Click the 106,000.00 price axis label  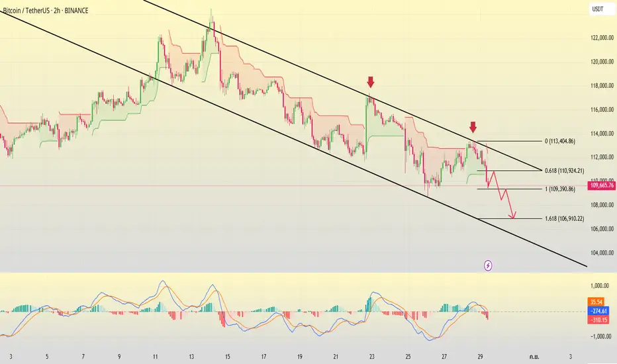pos(602,229)
